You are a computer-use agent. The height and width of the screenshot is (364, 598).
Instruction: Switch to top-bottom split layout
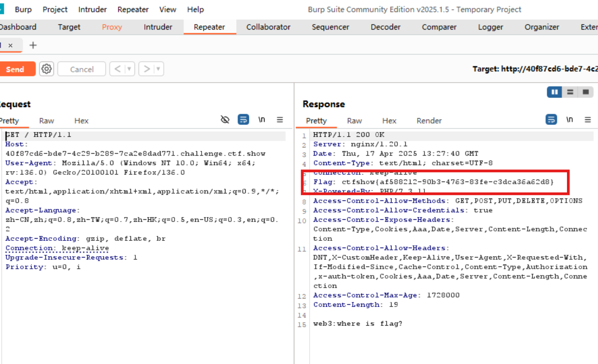(570, 92)
